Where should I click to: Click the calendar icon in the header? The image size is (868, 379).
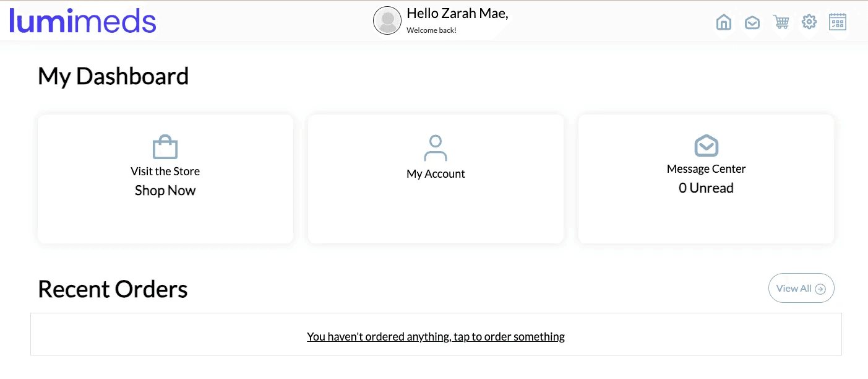pos(838,22)
